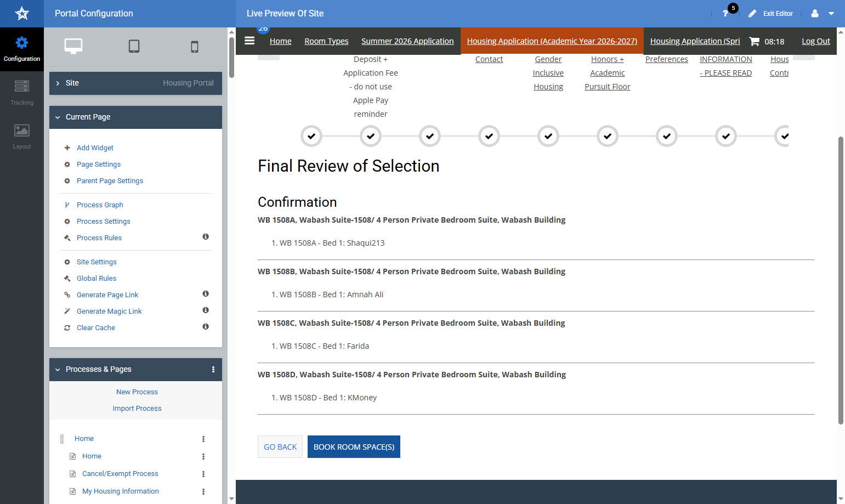
Task: Open the Room Types menu item
Action: click(x=326, y=41)
